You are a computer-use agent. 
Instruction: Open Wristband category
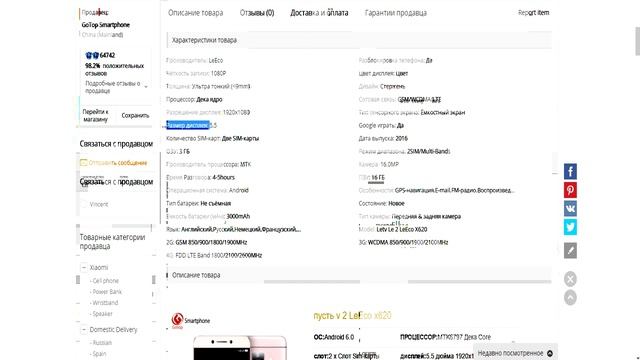(x=104, y=303)
